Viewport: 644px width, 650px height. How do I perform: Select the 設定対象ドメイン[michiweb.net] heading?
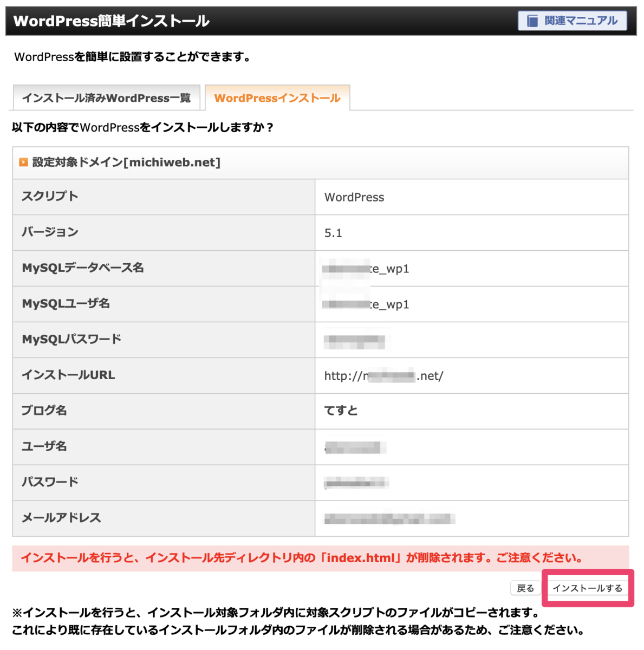pos(126,162)
